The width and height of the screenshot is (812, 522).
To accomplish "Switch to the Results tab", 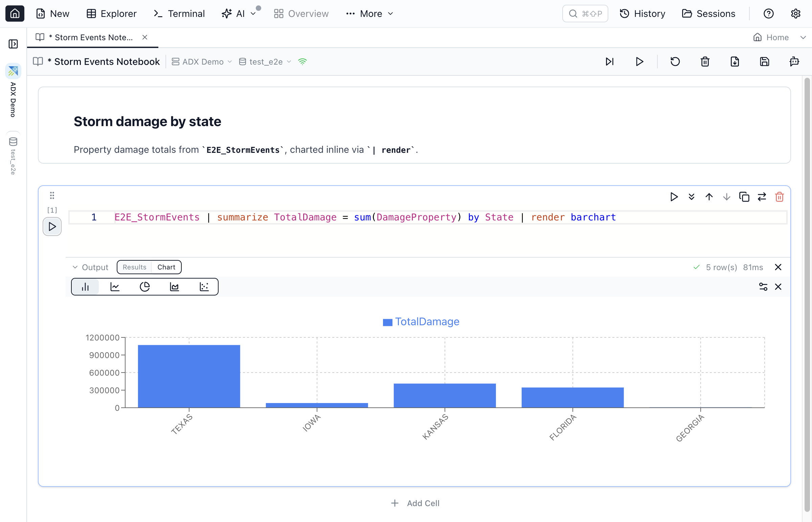I will coord(134,267).
